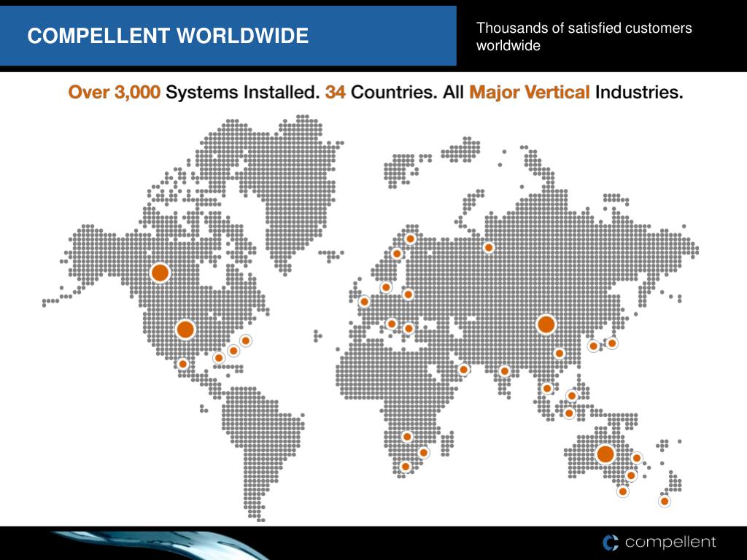Image resolution: width=747 pixels, height=560 pixels.
Task: Click the "COMPELLENT WORLDWIDE" slide title
Action: coord(168,36)
